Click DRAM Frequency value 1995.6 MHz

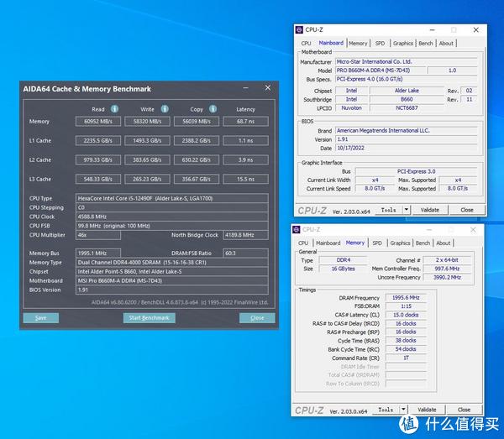pyautogui.click(x=406, y=298)
